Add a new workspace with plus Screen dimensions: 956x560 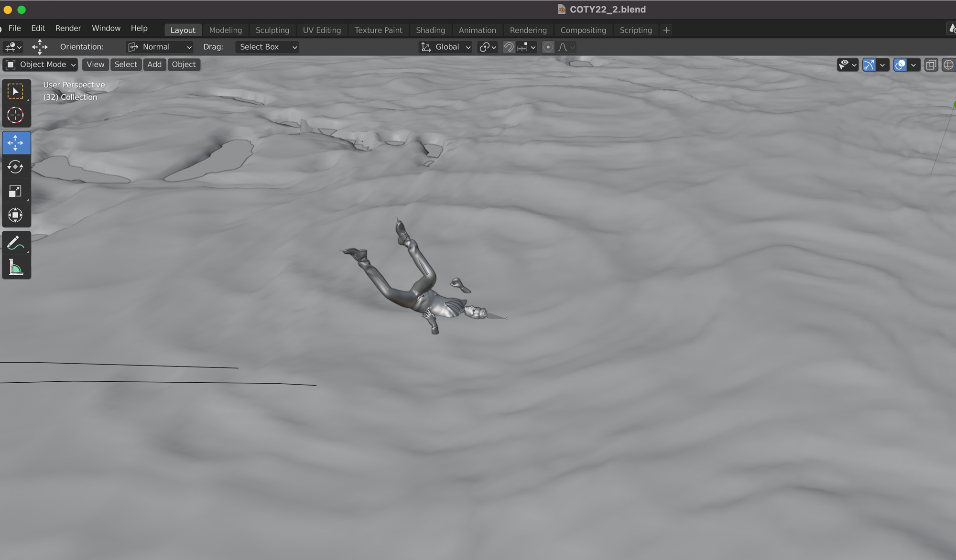[666, 30]
